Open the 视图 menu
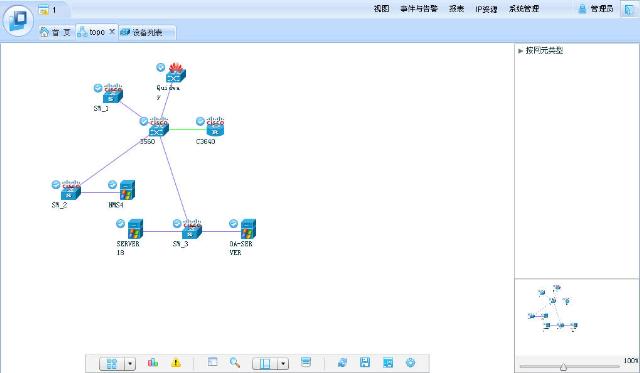The image size is (640, 373). [381, 9]
